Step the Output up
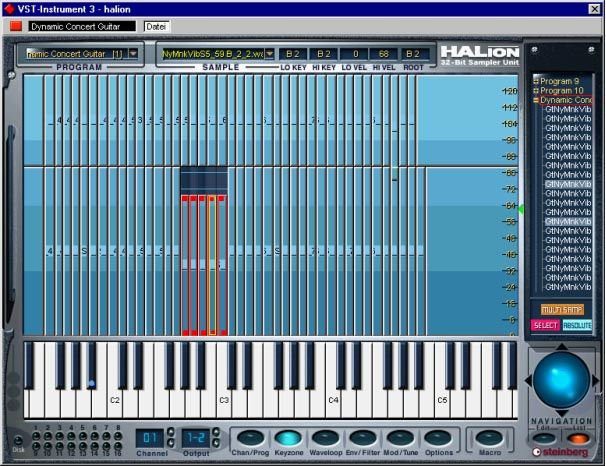The image size is (606, 466). coord(216,432)
